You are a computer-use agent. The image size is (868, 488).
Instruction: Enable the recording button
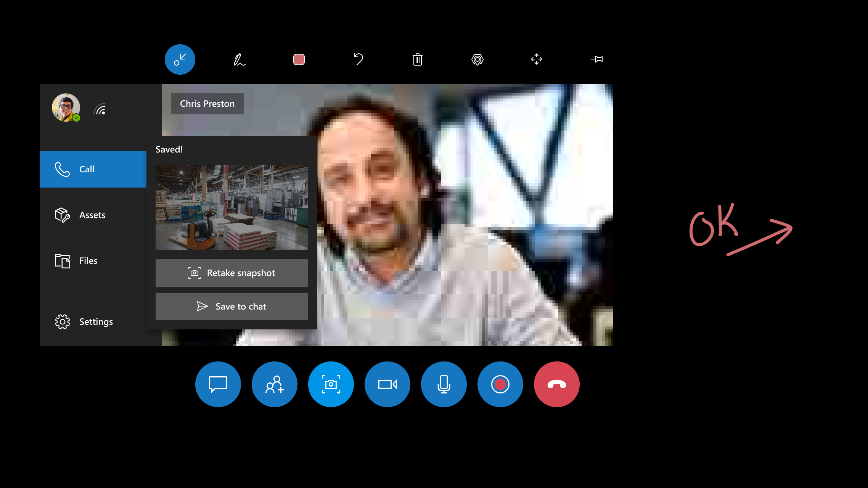500,384
